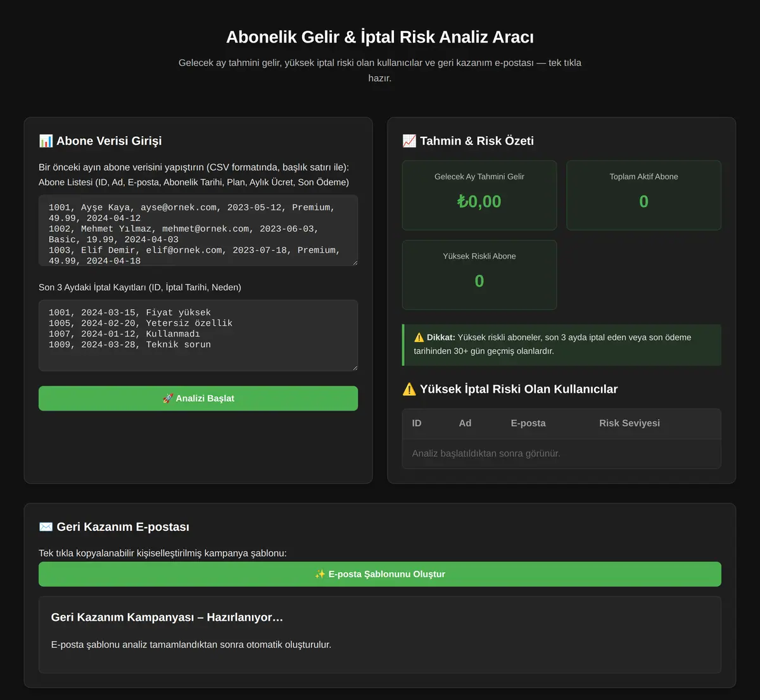760x700 pixels.
Task: Click the envelope icon beside Geri Kazanım E-postası
Action: [x=46, y=527]
